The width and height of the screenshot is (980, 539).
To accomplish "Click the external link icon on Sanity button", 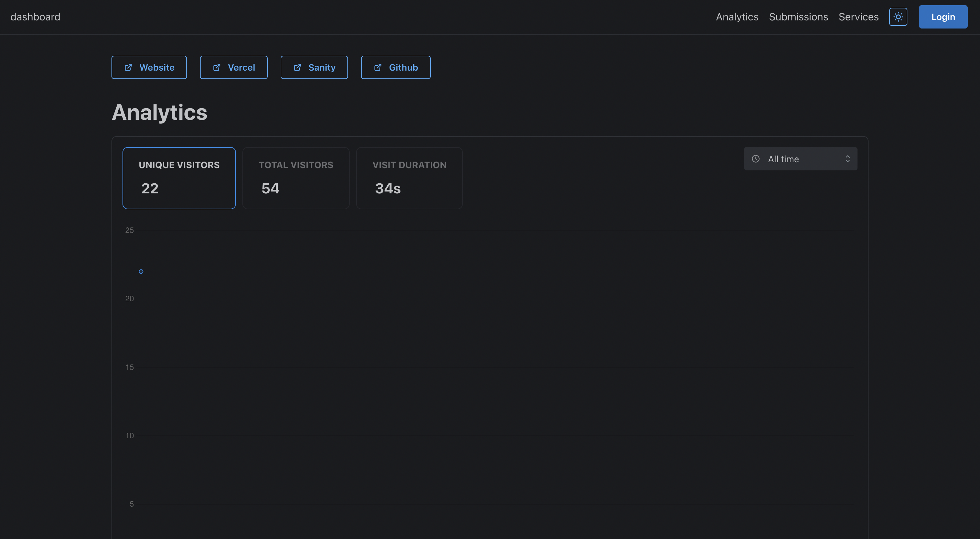I will point(297,67).
